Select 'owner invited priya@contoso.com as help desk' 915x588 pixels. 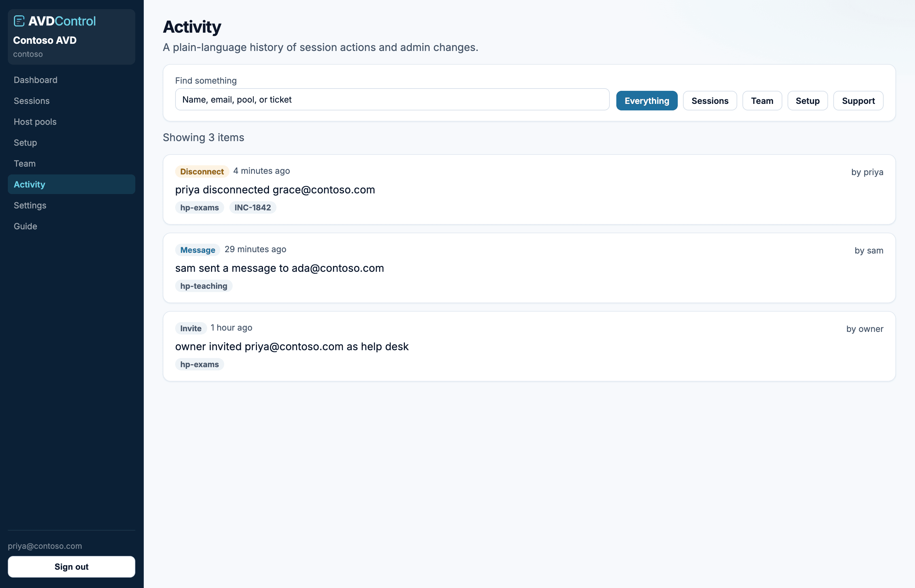[x=292, y=346]
